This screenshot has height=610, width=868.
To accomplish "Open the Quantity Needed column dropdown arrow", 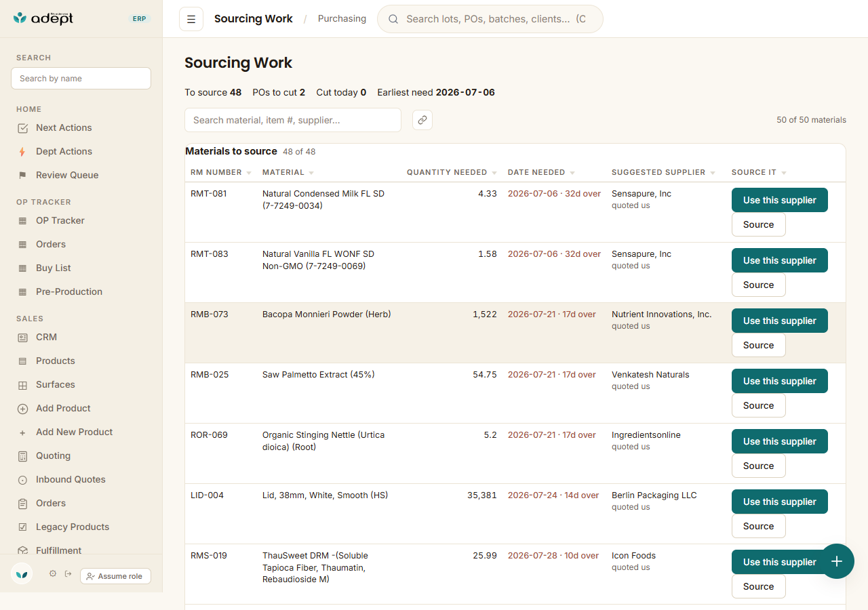I will [x=494, y=173].
